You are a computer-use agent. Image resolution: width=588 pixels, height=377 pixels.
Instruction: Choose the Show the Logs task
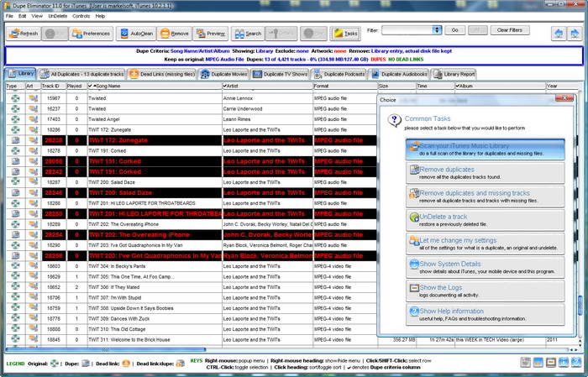tap(486, 291)
